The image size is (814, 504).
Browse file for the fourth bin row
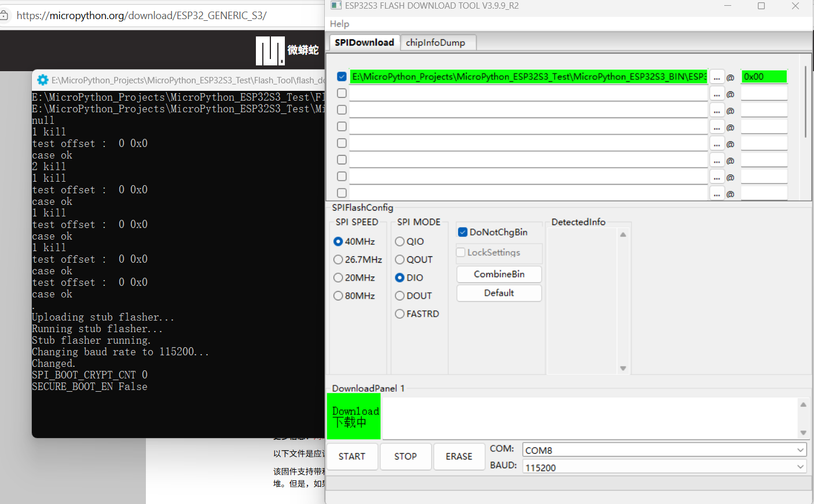pyautogui.click(x=717, y=127)
